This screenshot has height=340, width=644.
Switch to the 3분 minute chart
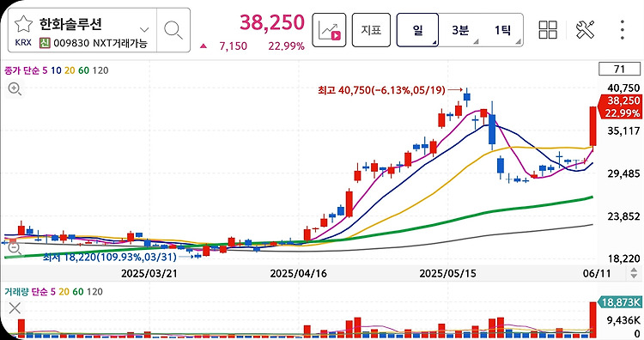click(x=460, y=30)
